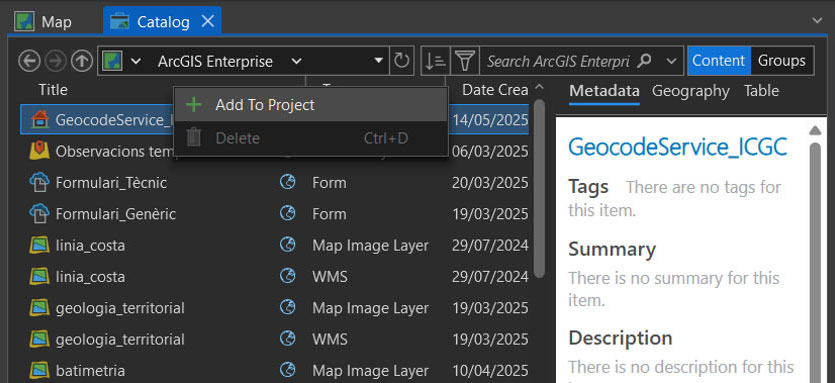The height and width of the screenshot is (383, 835).
Task: Click sharing globe icon in Formulari_Tècnic row
Action: 288,183
